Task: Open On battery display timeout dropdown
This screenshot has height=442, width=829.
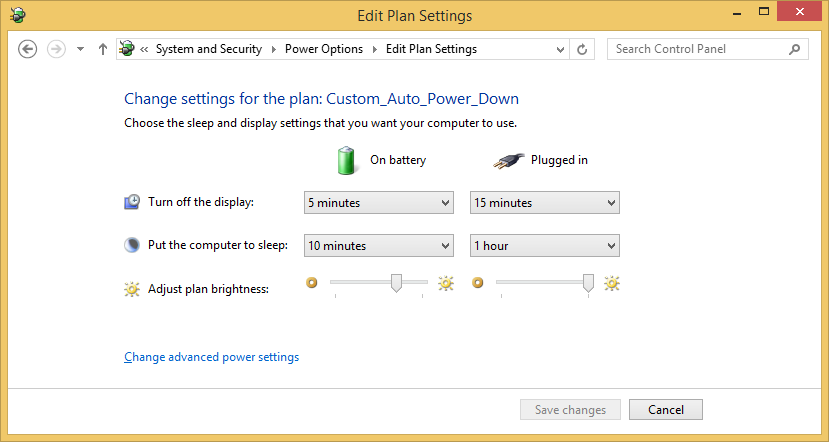Action: pyautogui.click(x=379, y=203)
